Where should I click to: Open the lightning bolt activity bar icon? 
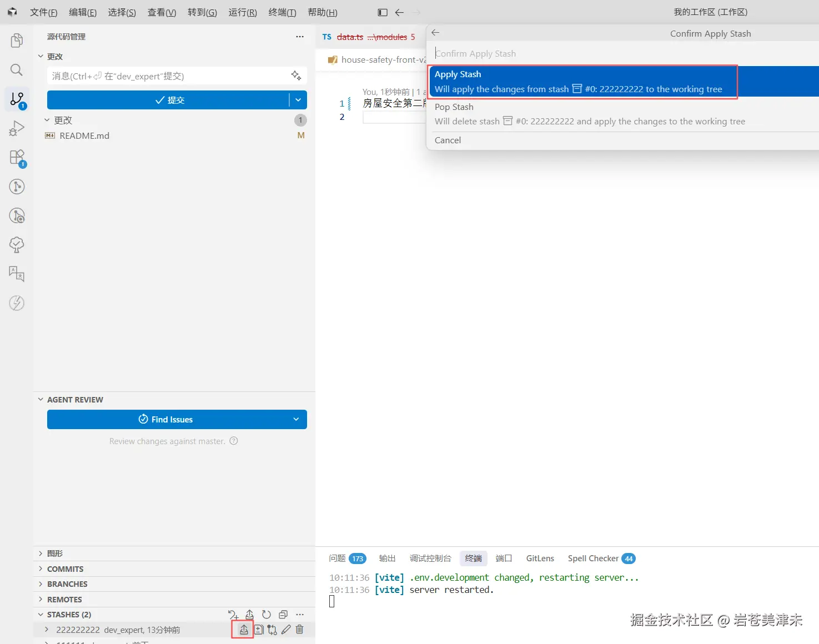[x=17, y=303]
